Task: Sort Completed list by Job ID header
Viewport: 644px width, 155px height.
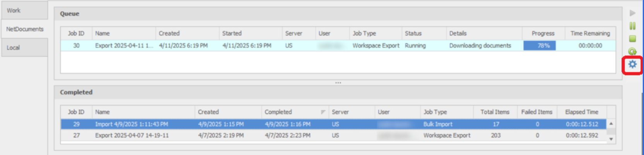Action: coord(76,112)
